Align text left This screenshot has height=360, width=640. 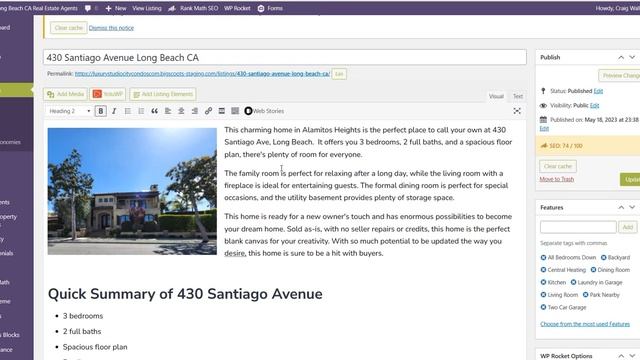tap(168, 111)
